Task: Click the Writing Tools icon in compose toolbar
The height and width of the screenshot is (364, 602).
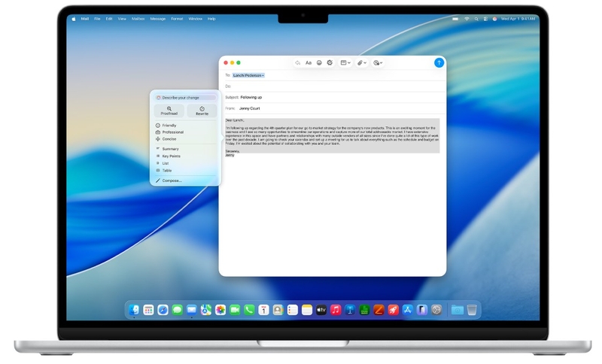Action: [x=330, y=62]
